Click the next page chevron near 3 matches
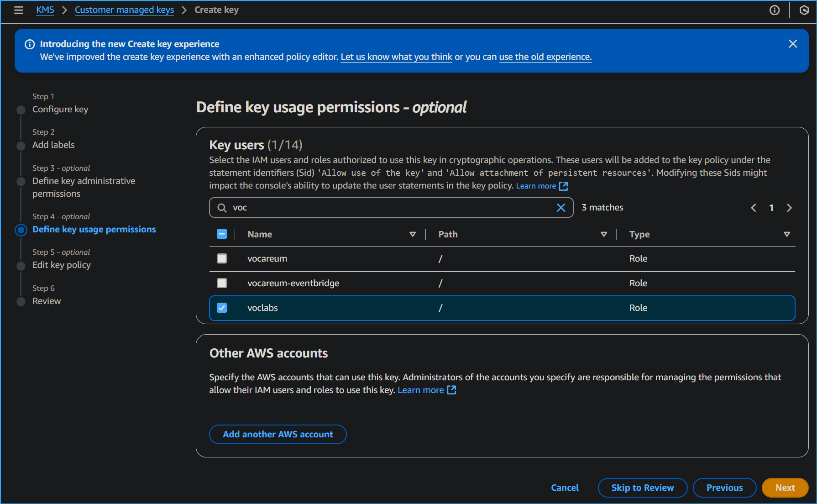This screenshot has height=504, width=817. point(789,208)
